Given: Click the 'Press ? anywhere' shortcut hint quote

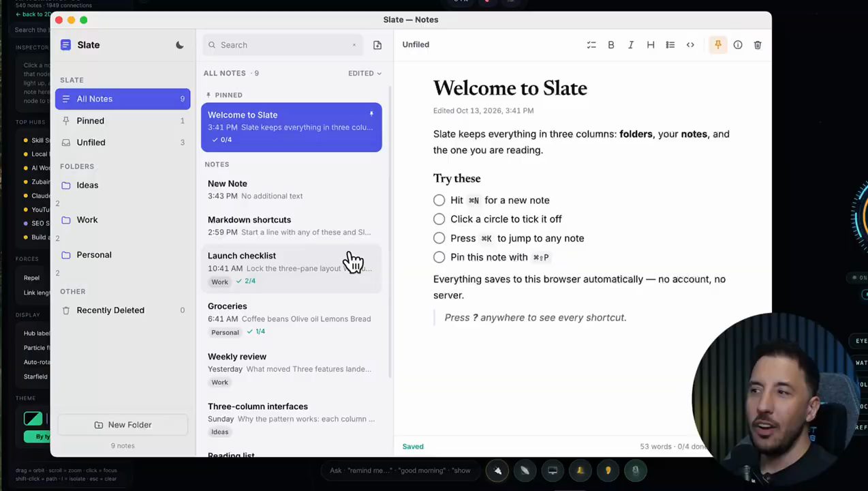Looking at the screenshot, I should click(535, 318).
